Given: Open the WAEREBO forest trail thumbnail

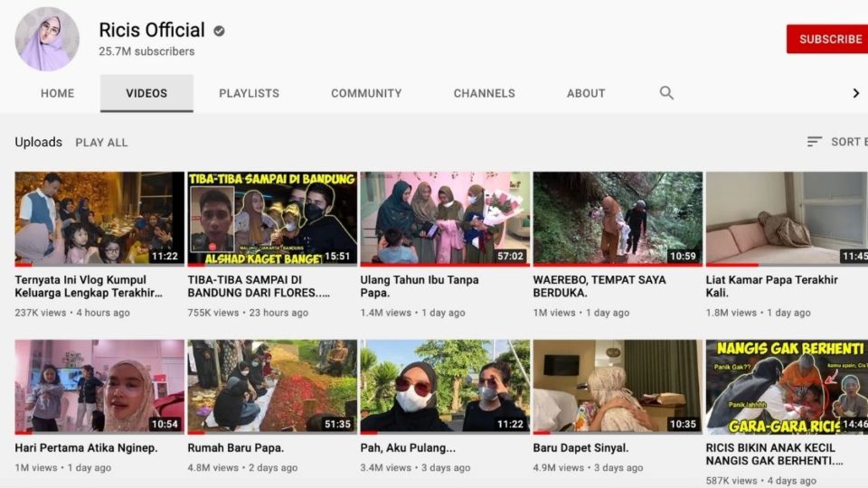Looking at the screenshot, I should pos(618,219).
